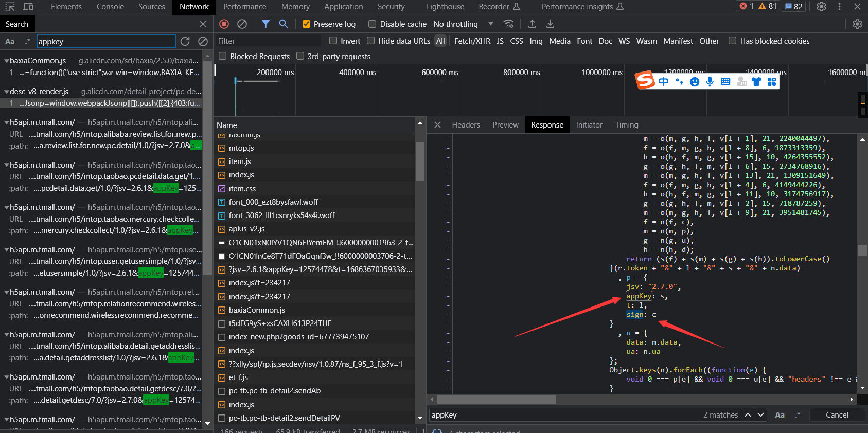This screenshot has width=868, height=433.
Task: Click the error count badge
Action: (747, 6)
